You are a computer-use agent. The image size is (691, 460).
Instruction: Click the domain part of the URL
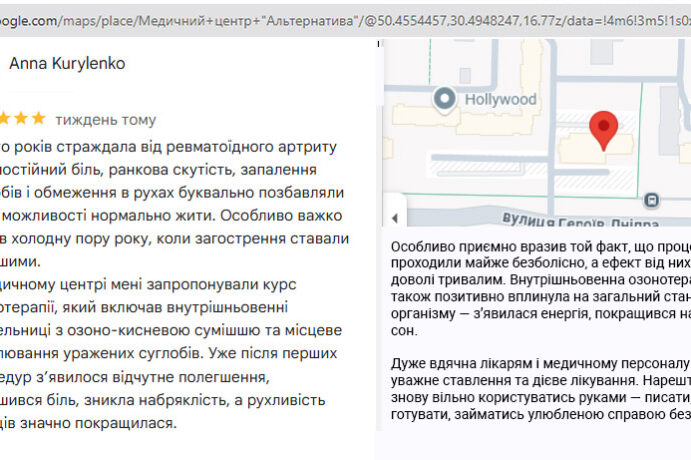coord(28,19)
